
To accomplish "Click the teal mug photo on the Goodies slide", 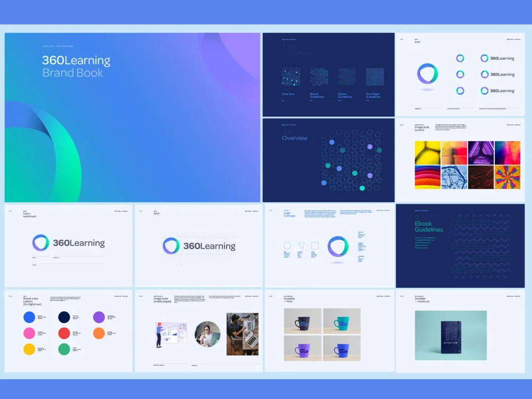I will click(x=341, y=321).
